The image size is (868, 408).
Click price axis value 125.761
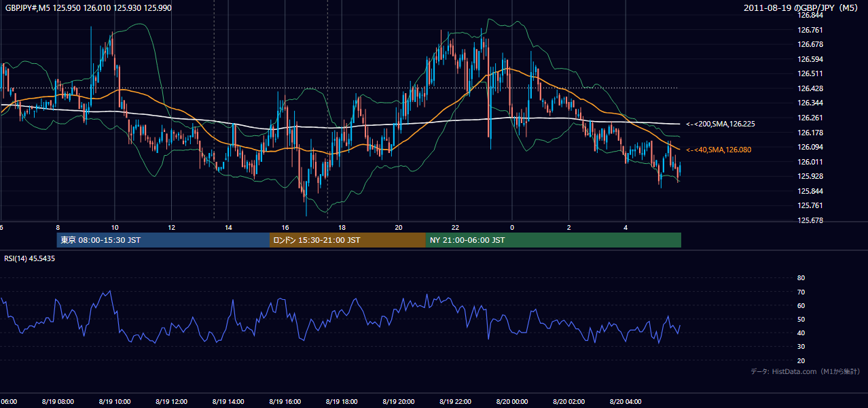810,205
